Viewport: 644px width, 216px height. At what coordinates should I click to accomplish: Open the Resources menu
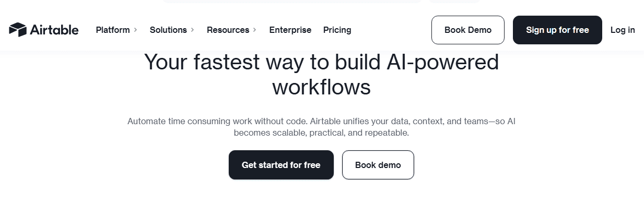(228, 30)
